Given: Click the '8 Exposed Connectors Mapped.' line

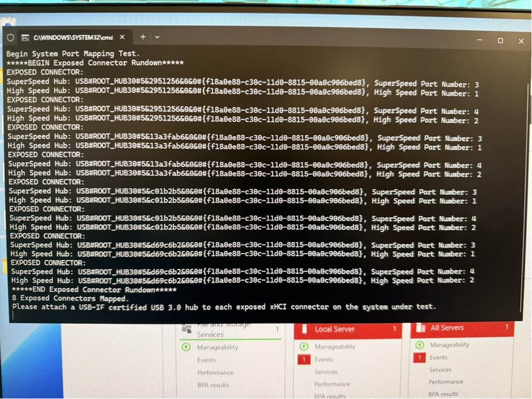Looking at the screenshot, I should pyautogui.click(x=70, y=298).
